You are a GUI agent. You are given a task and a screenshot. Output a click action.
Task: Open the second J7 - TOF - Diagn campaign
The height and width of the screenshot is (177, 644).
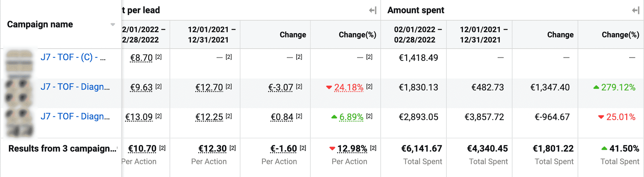(75, 87)
